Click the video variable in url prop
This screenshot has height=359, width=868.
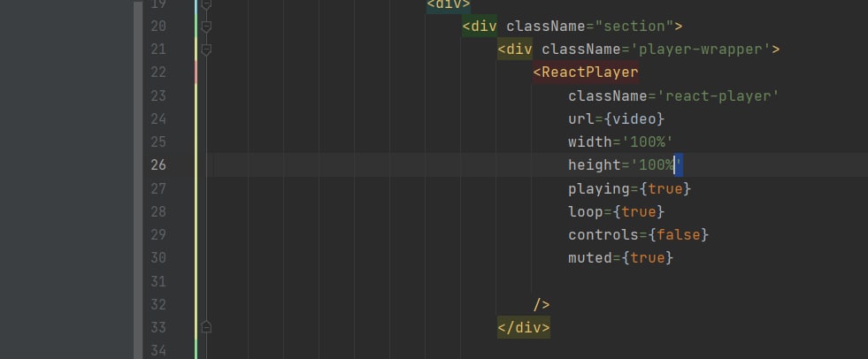(x=634, y=118)
